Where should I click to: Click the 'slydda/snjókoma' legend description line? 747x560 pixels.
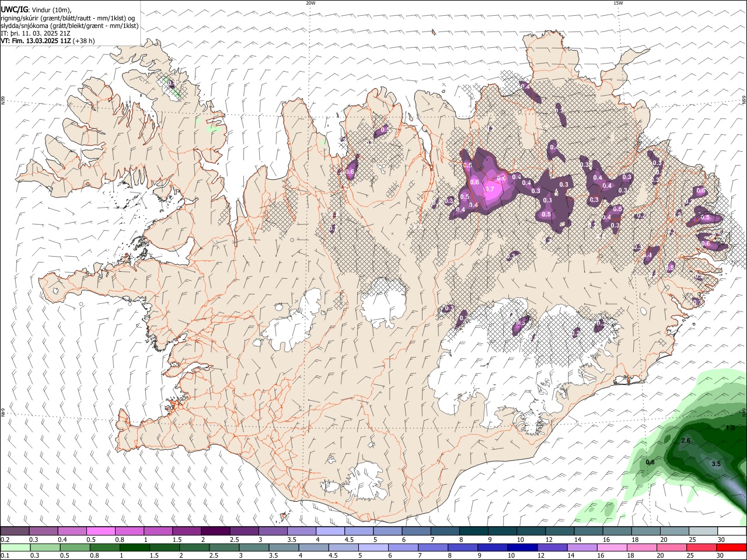click(69, 26)
